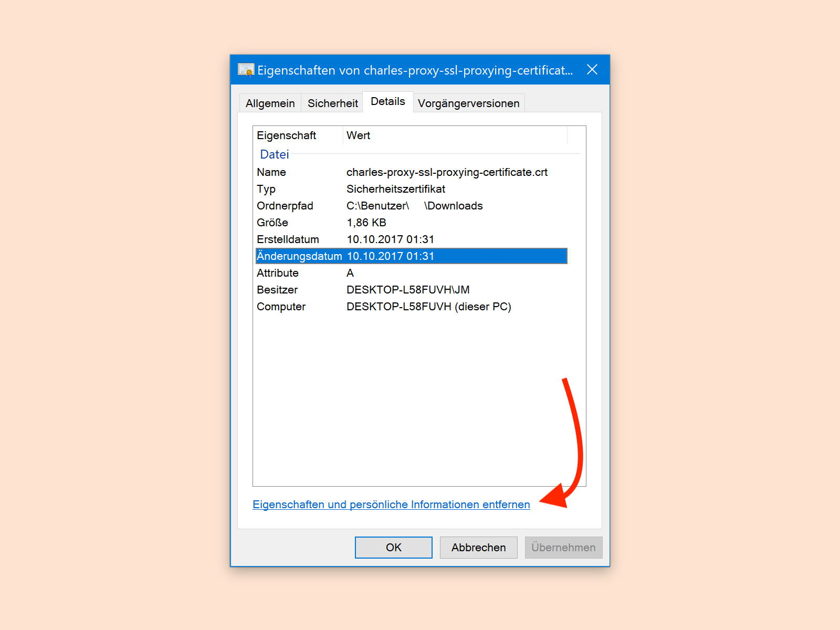Select the Erstelldatum property row
The image size is (840, 630).
click(411, 239)
